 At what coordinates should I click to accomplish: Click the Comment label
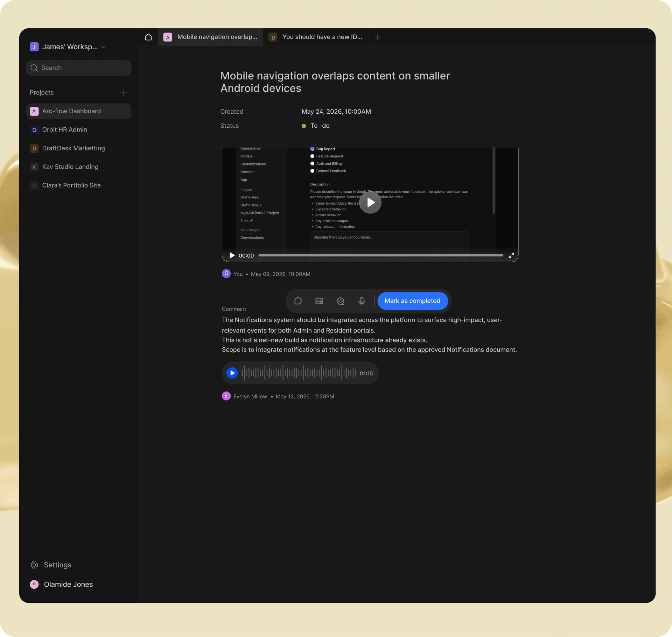[x=234, y=309]
